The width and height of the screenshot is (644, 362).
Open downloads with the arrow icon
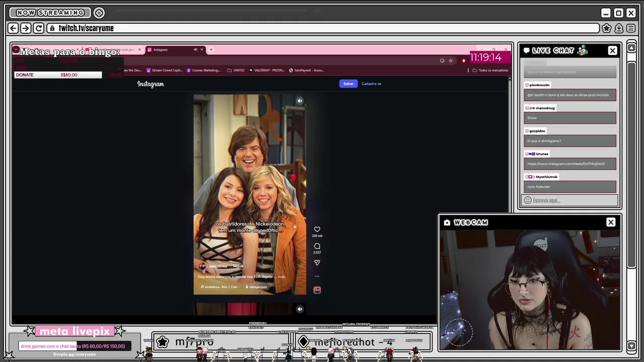(x=619, y=28)
